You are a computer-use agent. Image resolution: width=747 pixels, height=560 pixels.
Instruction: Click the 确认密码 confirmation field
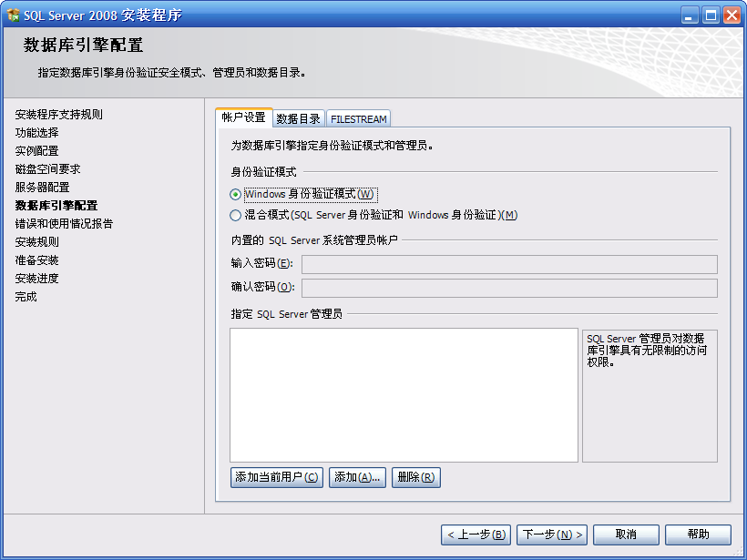508,288
